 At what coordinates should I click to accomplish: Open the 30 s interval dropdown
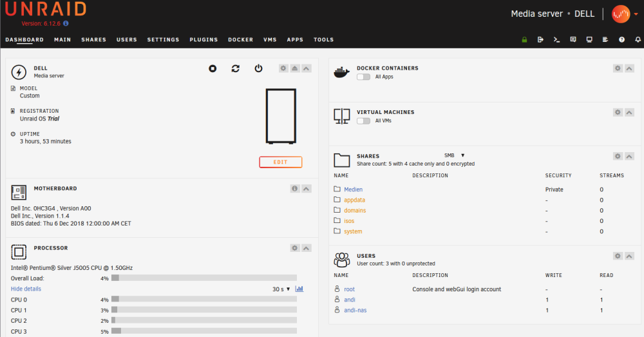(281, 289)
